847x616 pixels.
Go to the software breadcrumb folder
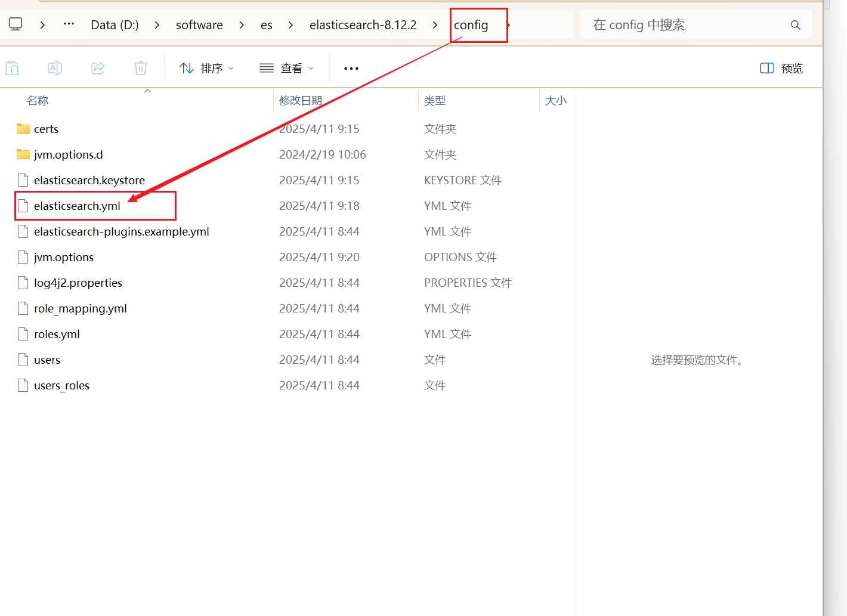[199, 25]
